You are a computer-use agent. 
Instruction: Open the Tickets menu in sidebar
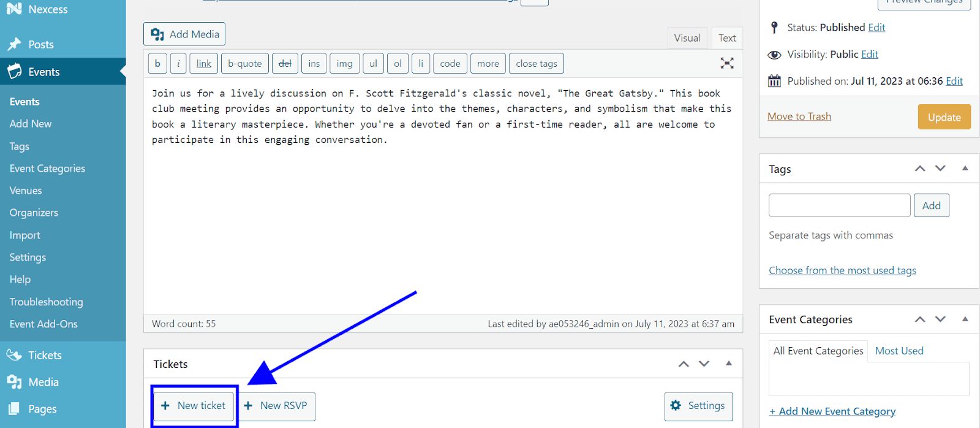[x=44, y=355]
